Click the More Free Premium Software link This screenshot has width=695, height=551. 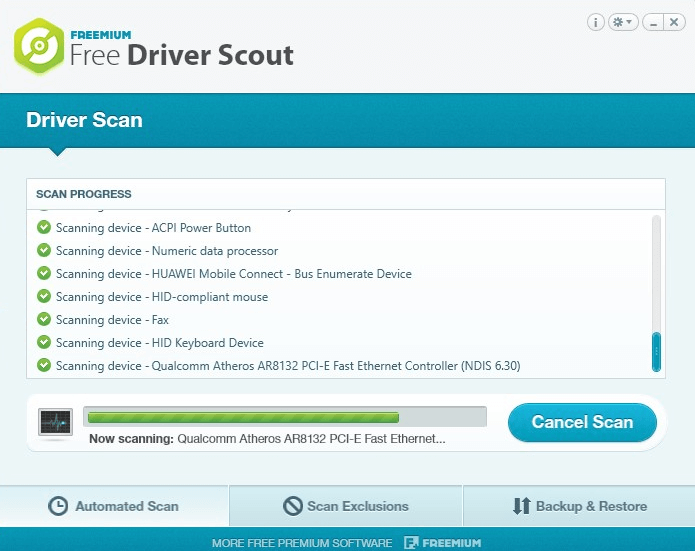click(x=302, y=543)
